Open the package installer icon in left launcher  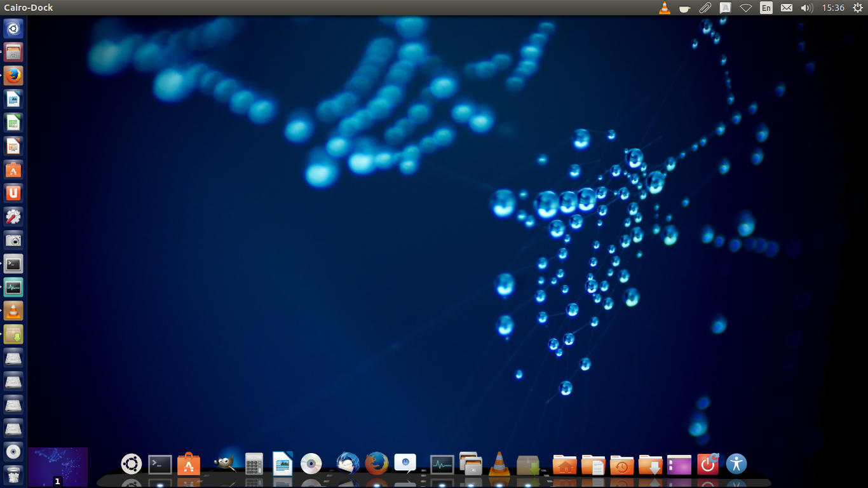[x=13, y=334]
